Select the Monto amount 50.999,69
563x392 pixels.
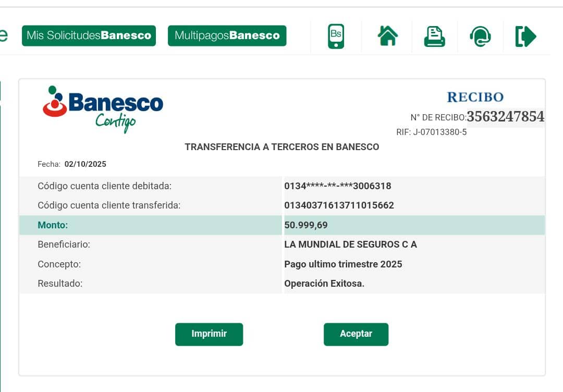coord(306,225)
